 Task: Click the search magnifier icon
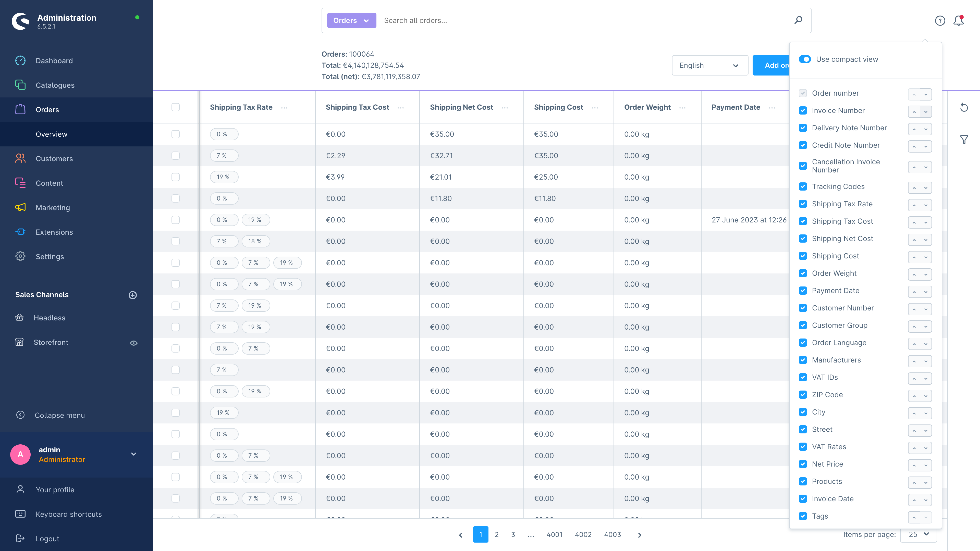pos(798,20)
